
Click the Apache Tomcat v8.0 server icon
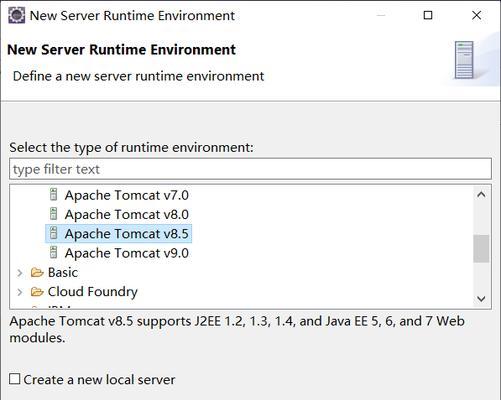(x=53, y=214)
